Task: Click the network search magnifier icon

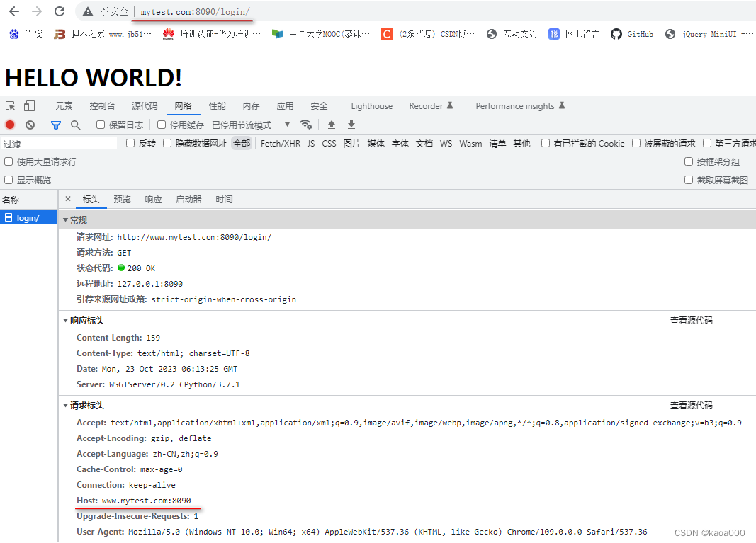Action: (x=74, y=125)
